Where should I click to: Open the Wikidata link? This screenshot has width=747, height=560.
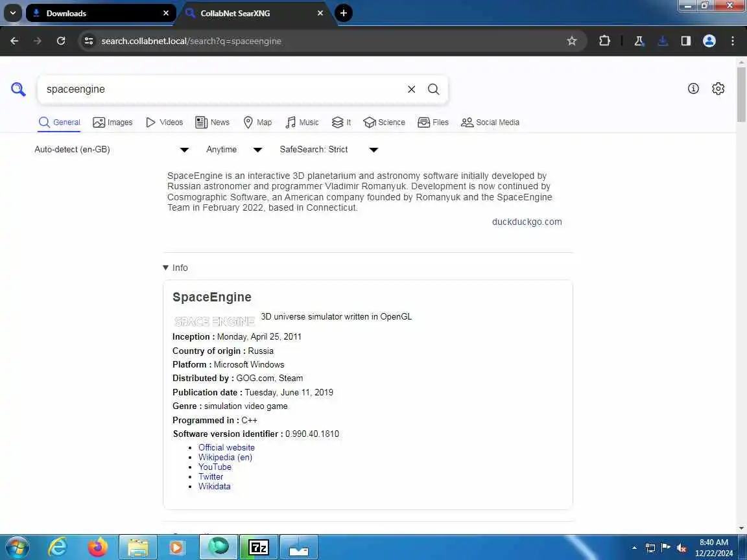coord(215,486)
